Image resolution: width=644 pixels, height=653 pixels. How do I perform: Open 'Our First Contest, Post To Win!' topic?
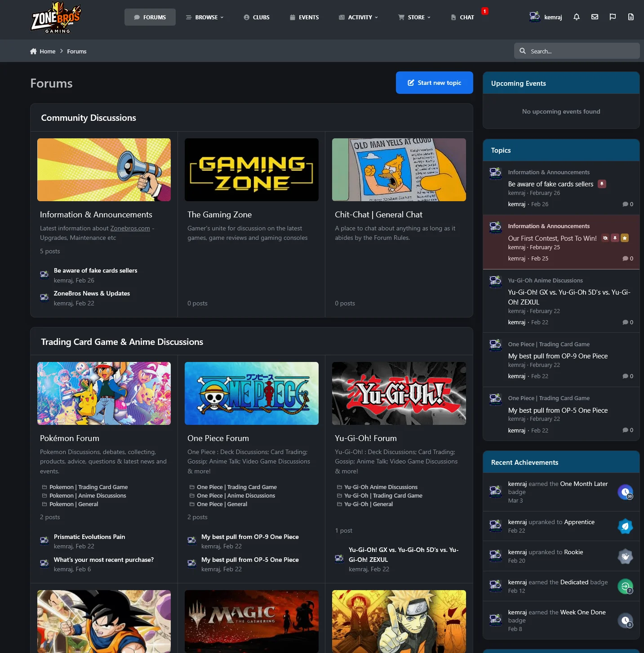(x=552, y=238)
